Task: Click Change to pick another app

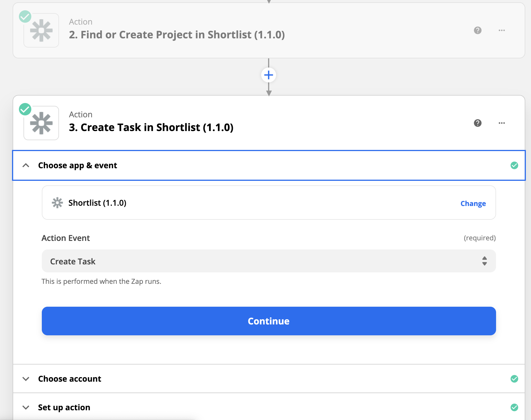Action: tap(473, 203)
